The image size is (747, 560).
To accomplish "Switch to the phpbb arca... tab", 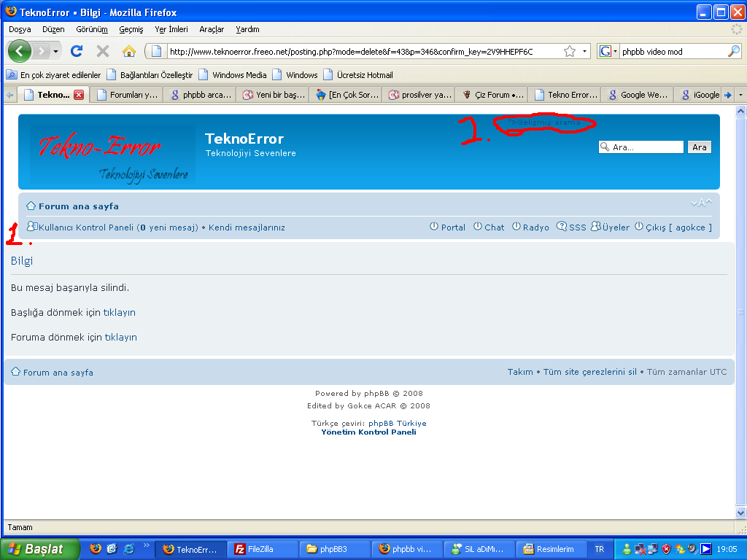I will (200, 95).
